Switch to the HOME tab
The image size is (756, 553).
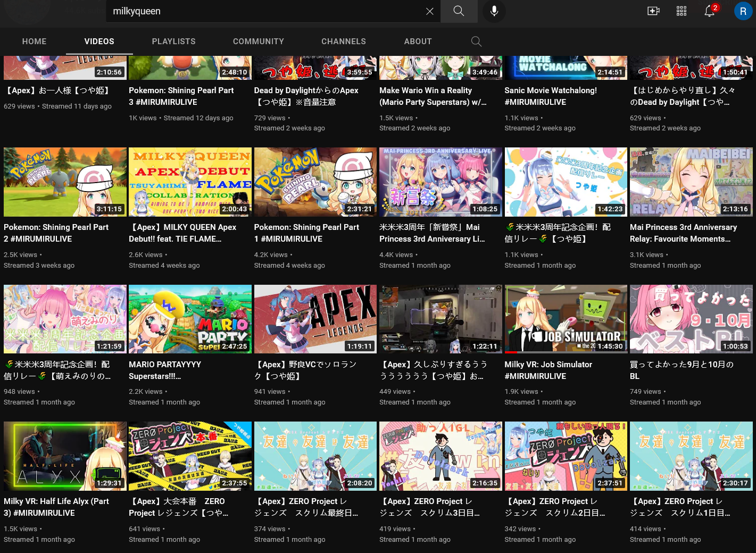[x=35, y=42]
